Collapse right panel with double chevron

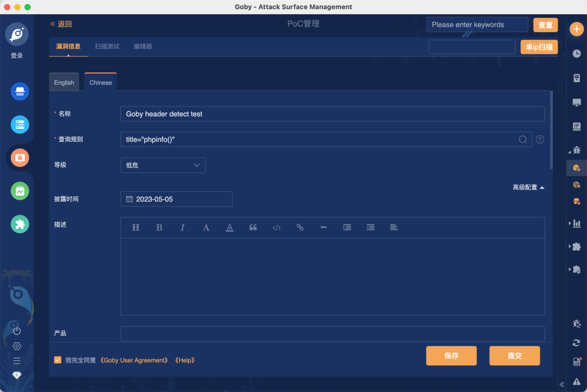(x=562, y=384)
